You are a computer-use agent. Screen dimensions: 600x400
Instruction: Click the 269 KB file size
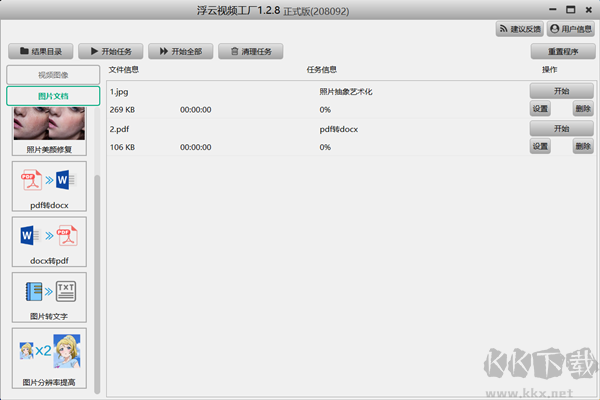(122, 110)
